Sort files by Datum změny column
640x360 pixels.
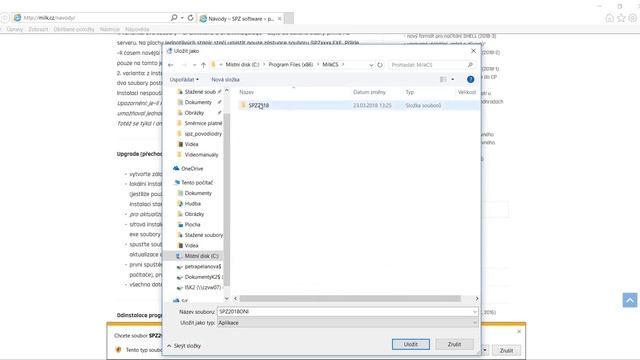click(369, 92)
